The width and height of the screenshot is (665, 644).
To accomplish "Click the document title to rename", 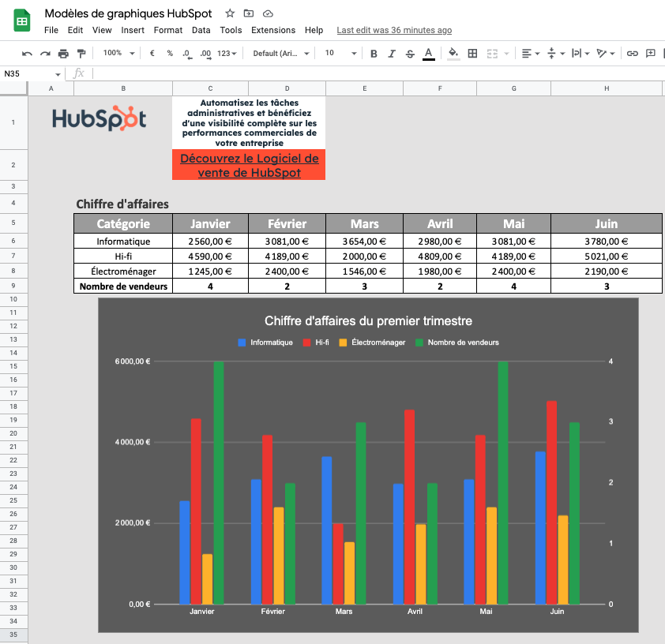I will [128, 13].
